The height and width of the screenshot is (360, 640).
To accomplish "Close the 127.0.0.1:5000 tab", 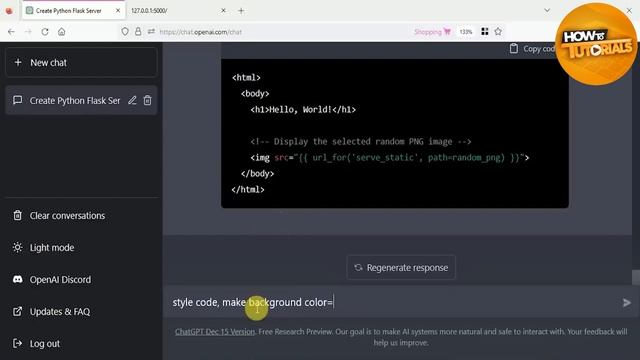I will click(223, 11).
